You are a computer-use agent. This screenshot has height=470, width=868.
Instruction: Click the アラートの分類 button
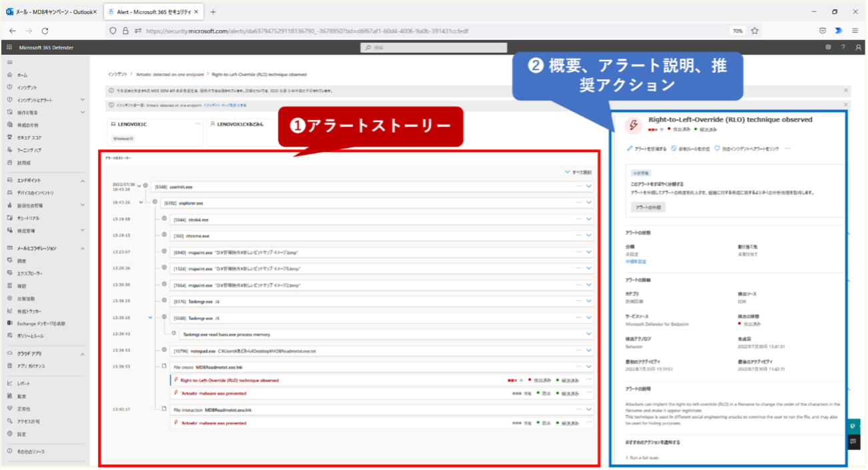648,207
